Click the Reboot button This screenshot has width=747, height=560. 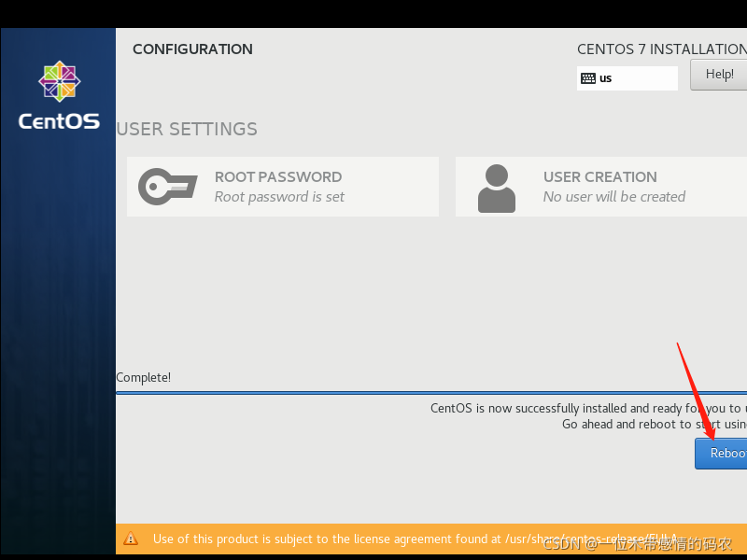point(722,454)
